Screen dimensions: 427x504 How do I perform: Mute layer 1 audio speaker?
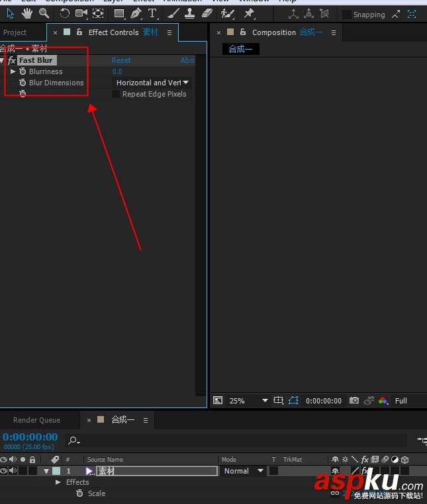click(13, 471)
